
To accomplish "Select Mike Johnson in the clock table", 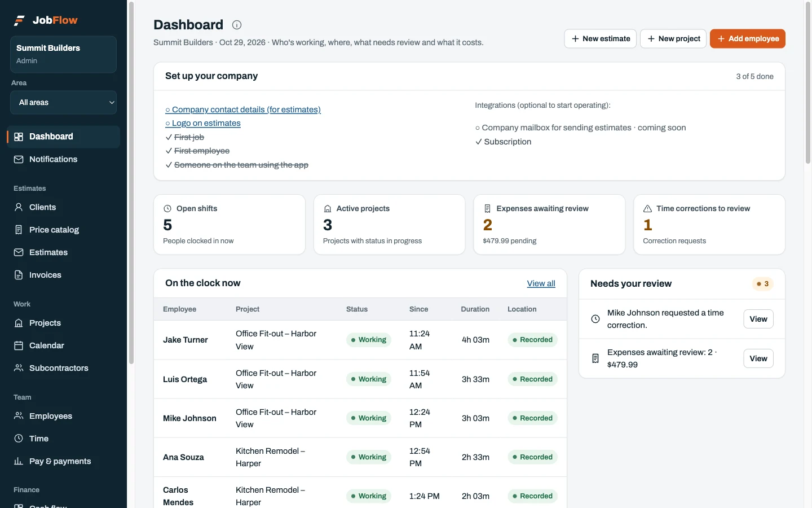I will pos(189,418).
